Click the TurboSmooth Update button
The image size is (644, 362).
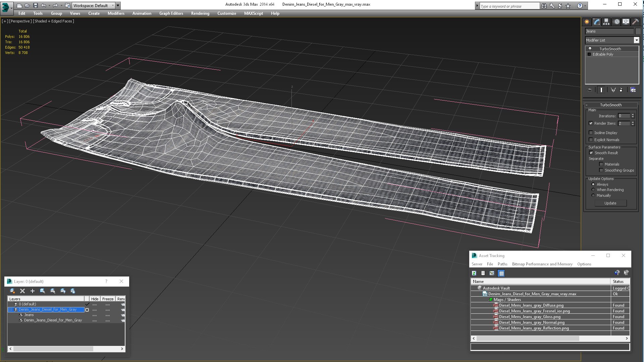point(610,203)
